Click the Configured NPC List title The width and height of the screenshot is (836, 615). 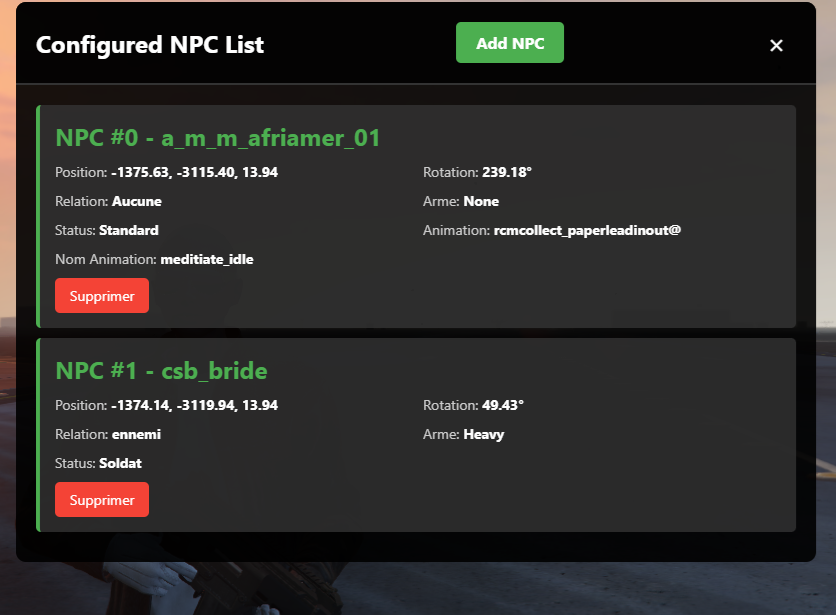point(150,45)
